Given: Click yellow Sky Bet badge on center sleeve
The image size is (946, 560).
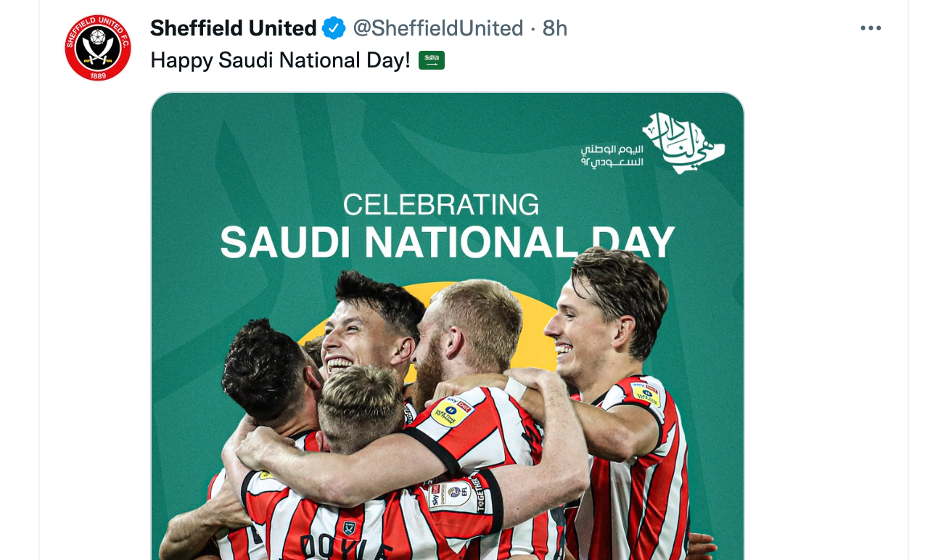Looking at the screenshot, I should (452, 411).
